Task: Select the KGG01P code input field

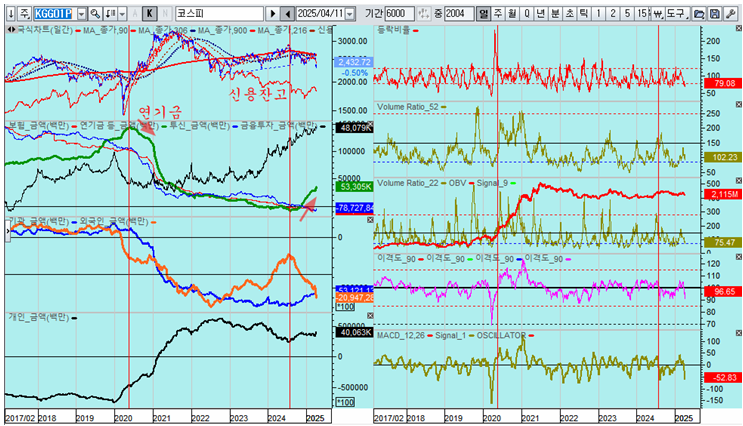Action: pos(54,13)
